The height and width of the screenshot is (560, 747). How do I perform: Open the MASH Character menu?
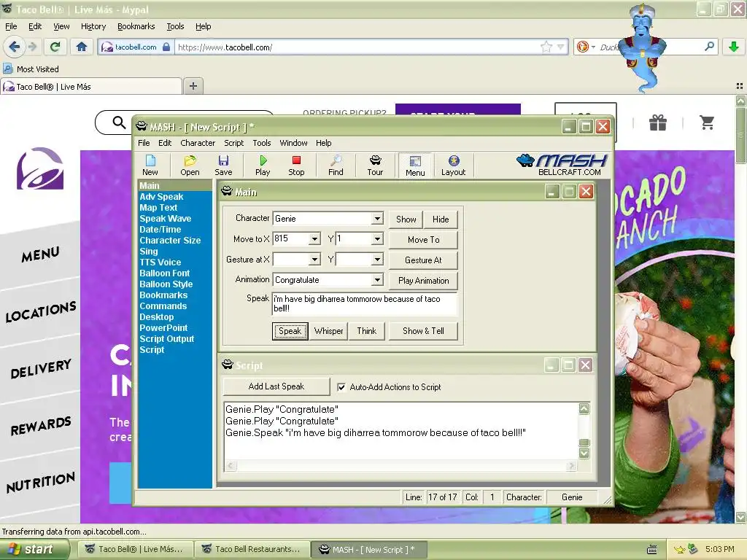tap(198, 143)
